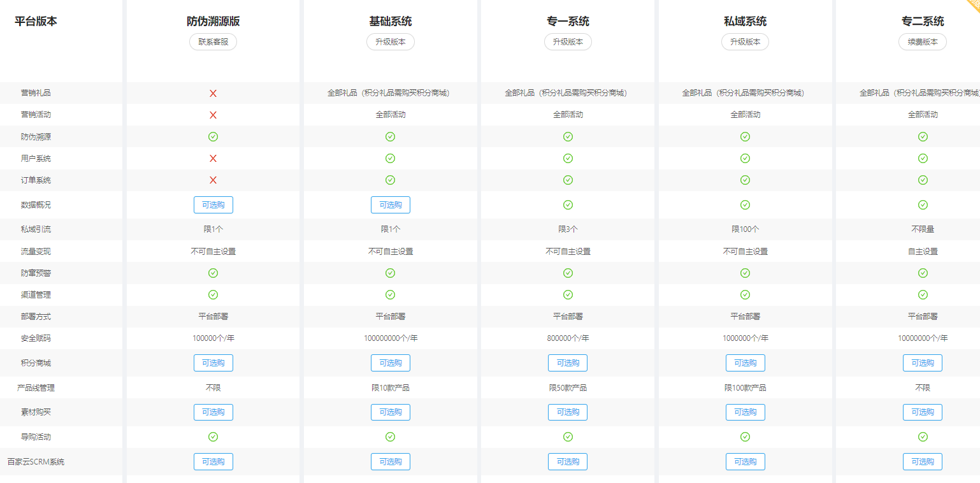
Task: Click 导购活动 checkmark in 专一系统 column
Action: tap(568, 436)
